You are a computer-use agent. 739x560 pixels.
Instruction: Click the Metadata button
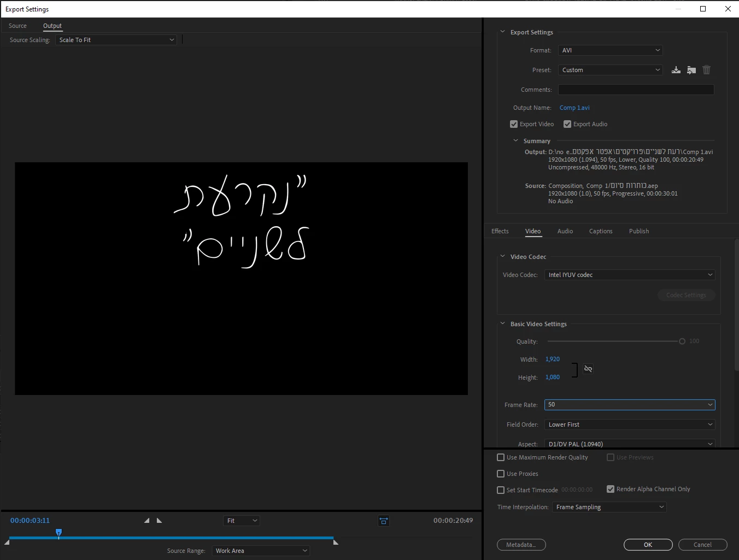(x=521, y=545)
